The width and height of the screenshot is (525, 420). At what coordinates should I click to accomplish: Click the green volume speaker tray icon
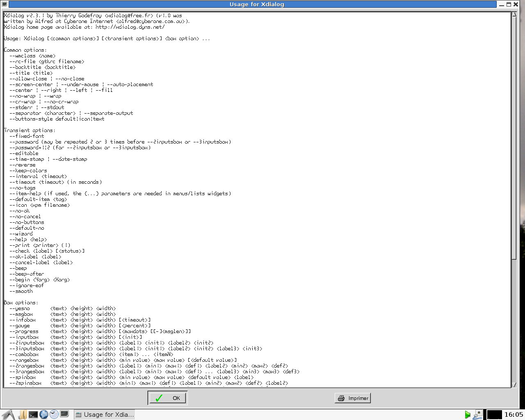point(467,415)
